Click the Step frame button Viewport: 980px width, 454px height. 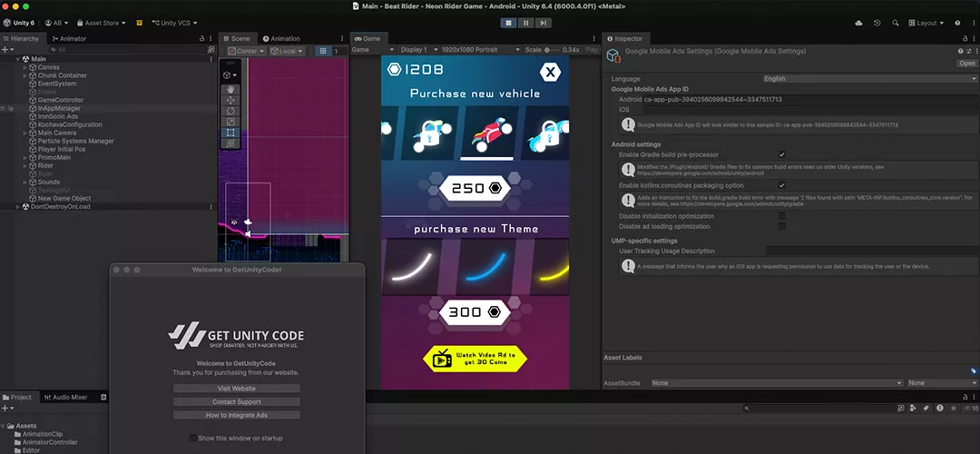coord(543,23)
